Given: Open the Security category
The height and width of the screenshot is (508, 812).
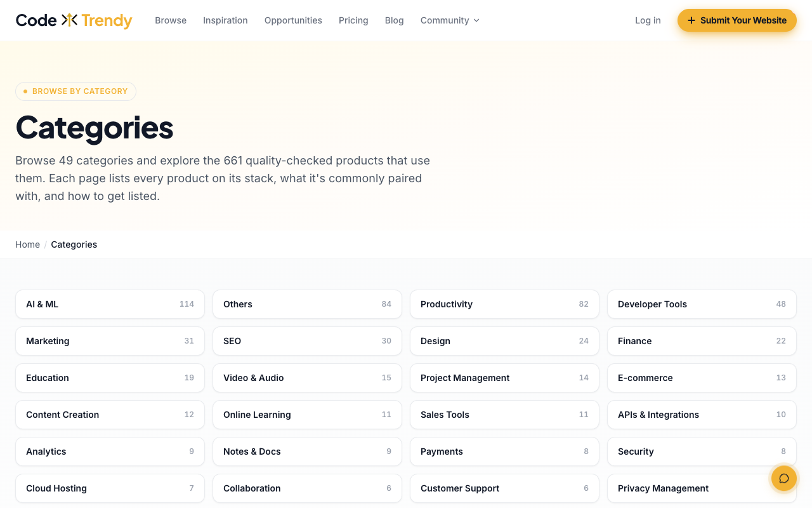Looking at the screenshot, I should pos(702,451).
